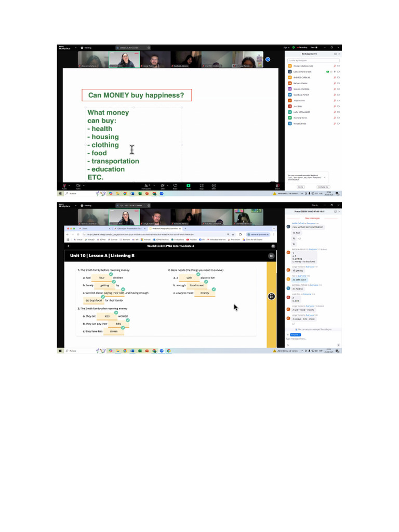
Task: Click the Chrome reload icon
Action: (78, 234)
